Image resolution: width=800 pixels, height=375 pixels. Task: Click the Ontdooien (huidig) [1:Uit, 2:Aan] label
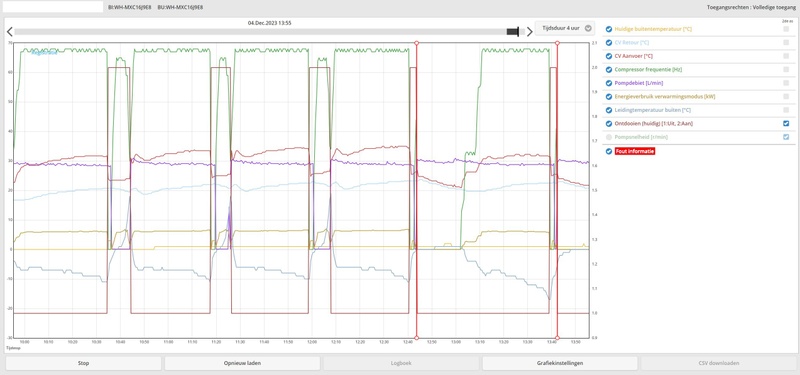tap(654, 123)
